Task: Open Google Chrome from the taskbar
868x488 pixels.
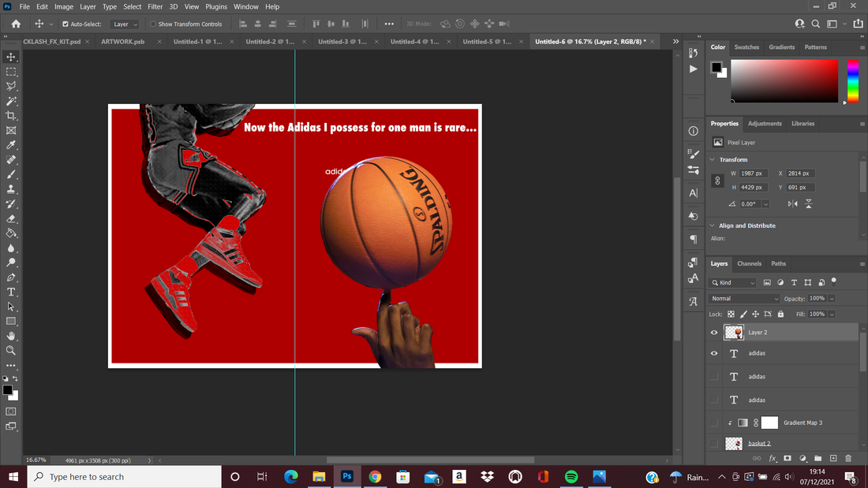Action: pos(375,476)
